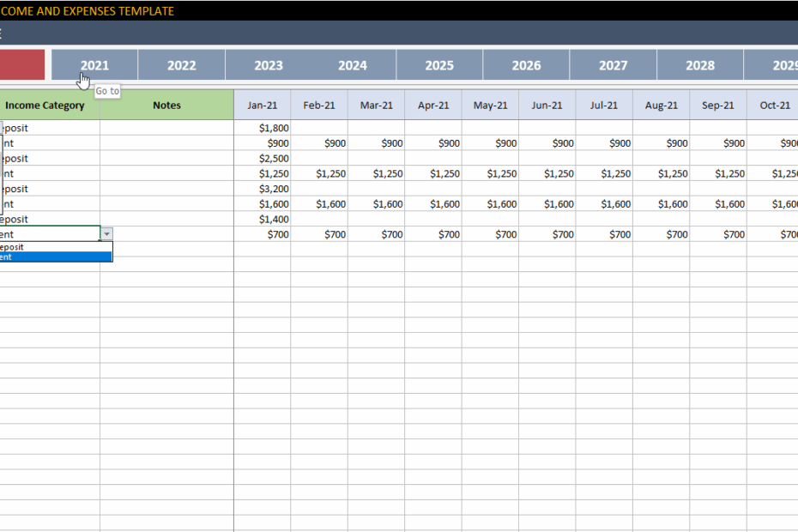Open the Income Category dropdown arrow
The width and height of the screenshot is (798, 532).
pyautogui.click(x=106, y=233)
